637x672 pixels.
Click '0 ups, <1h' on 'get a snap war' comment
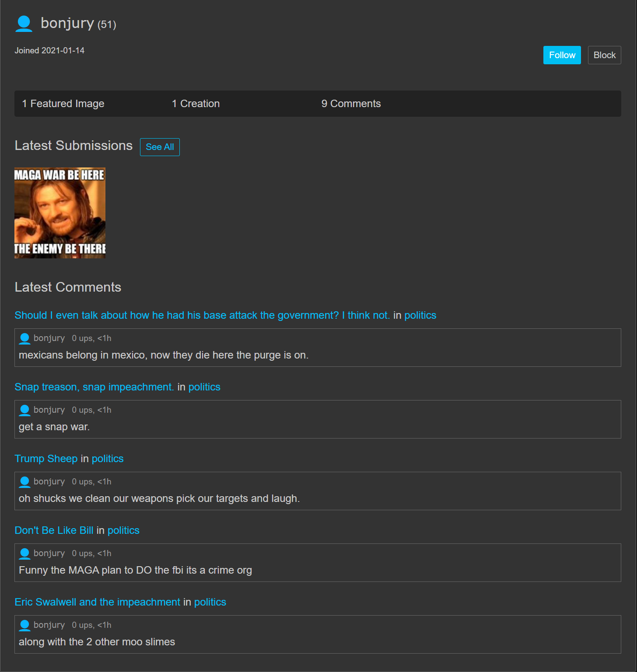click(91, 410)
